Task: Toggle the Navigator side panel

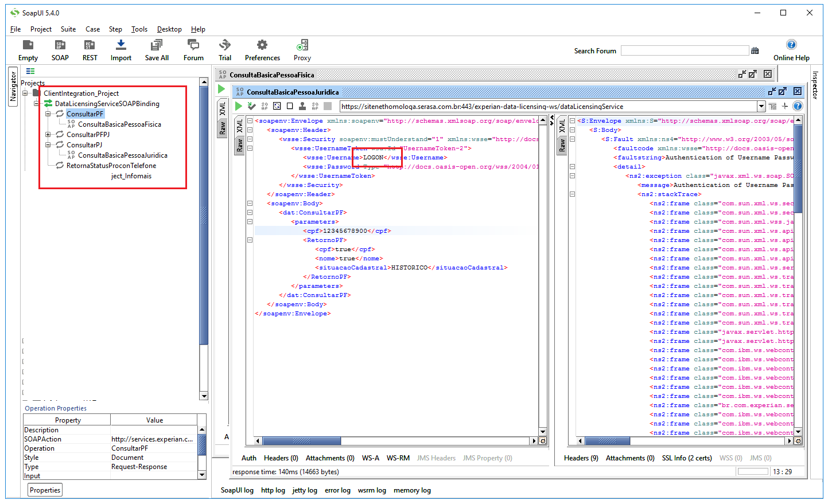Action: [x=13, y=87]
